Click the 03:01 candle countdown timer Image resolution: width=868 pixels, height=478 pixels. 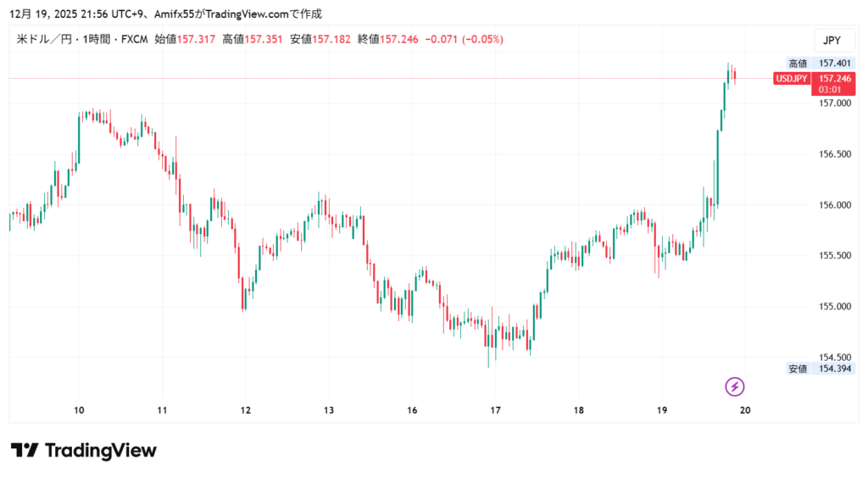(x=829, y=89)
